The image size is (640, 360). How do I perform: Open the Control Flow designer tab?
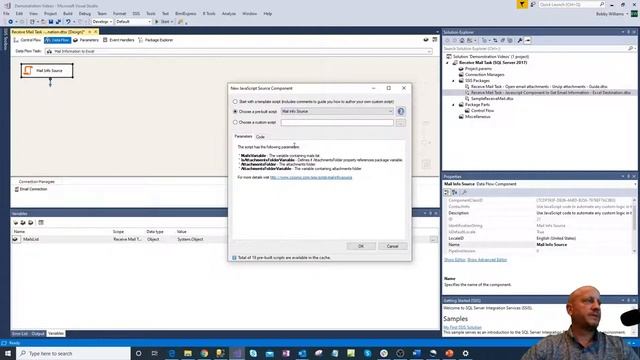coord(27,40)
